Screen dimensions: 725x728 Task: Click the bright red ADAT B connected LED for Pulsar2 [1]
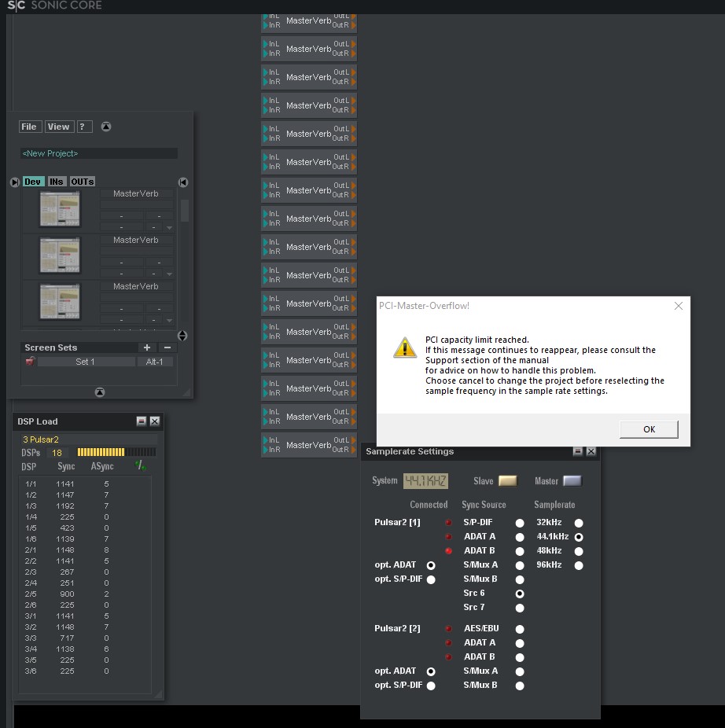pos(449,551)
